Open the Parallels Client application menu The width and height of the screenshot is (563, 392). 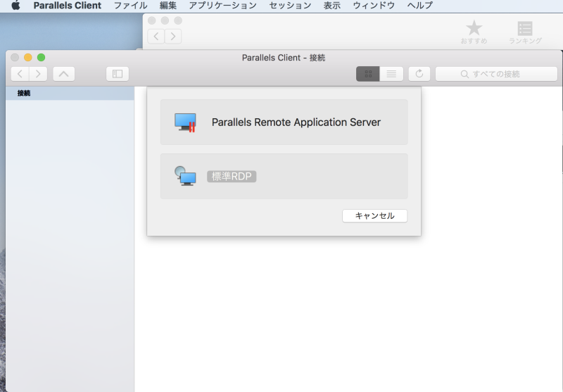67,6
